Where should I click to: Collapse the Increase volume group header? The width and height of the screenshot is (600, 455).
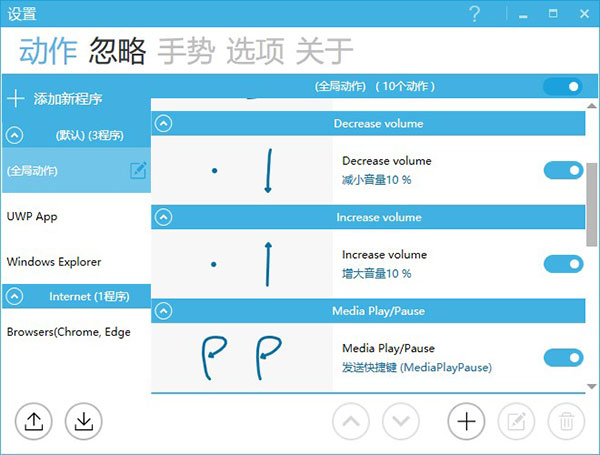coord(164,217)
